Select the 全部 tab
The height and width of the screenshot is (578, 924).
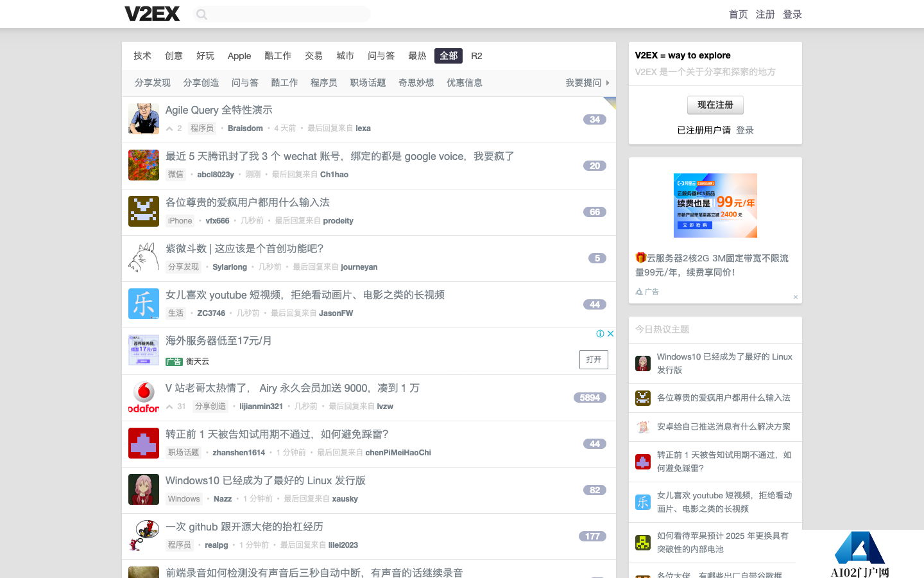pos(449,56)
